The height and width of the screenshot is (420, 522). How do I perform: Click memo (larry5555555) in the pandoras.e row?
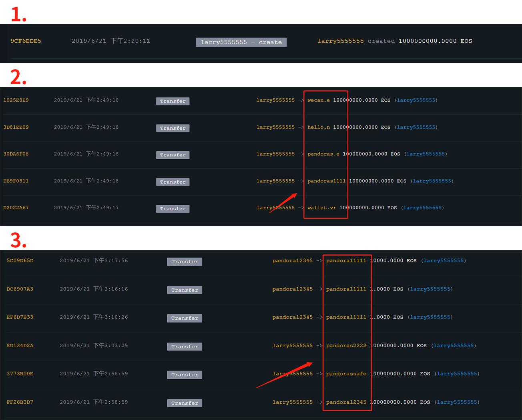point(426,154)
